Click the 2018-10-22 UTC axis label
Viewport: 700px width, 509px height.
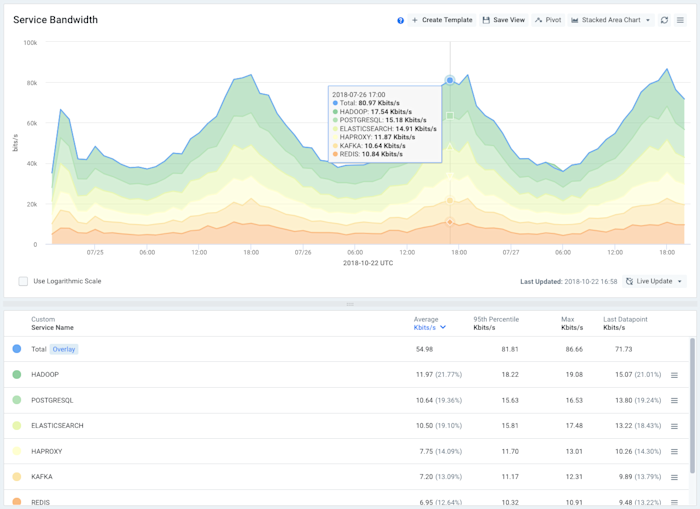click(x=368, y=263)
